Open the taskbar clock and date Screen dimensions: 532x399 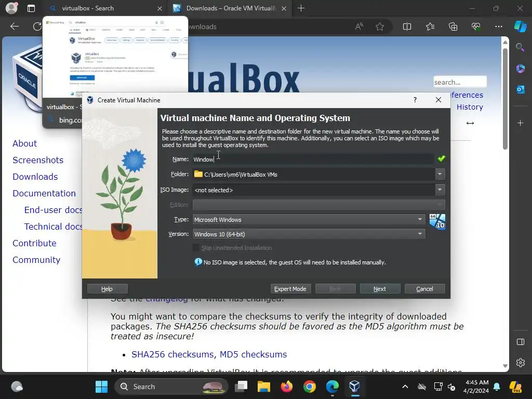tap(477, 387)
